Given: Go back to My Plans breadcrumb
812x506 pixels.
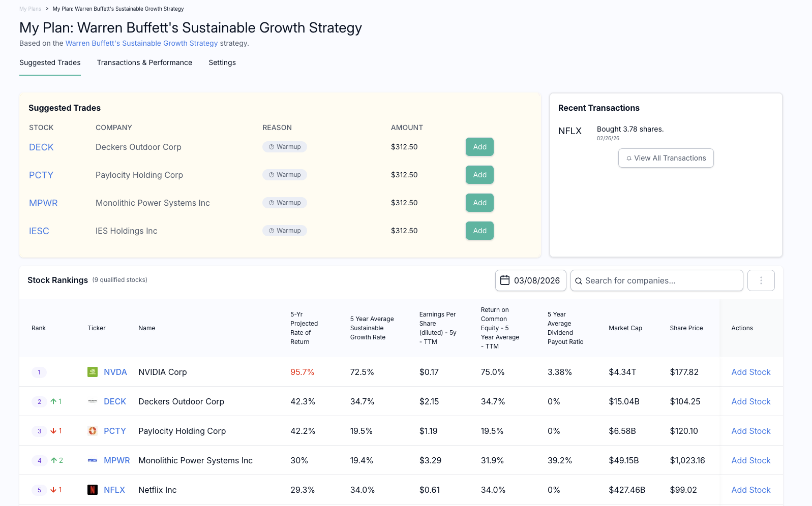Looking at the screenshot, I should pyautogui.click(x=30, y=9).
